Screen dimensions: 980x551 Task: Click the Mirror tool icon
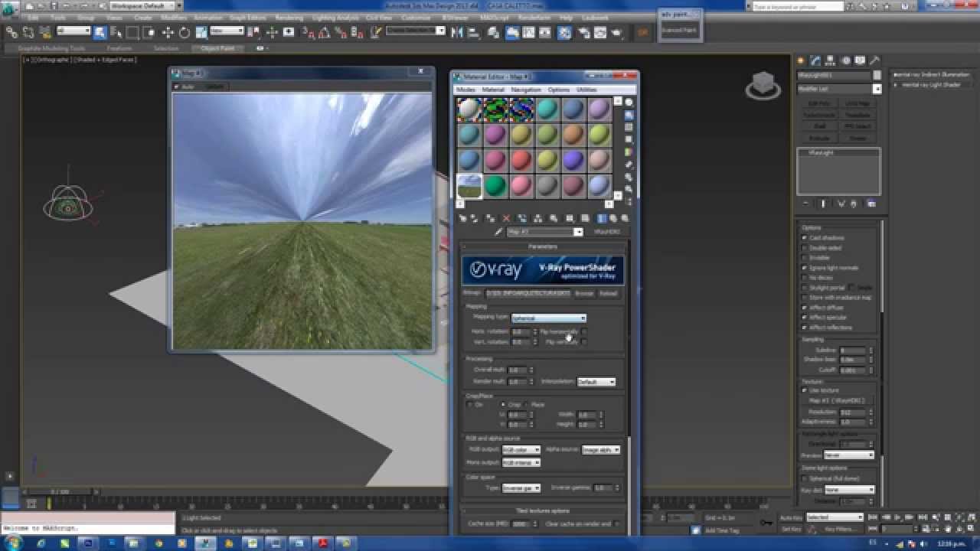click(x=457, y=33)
